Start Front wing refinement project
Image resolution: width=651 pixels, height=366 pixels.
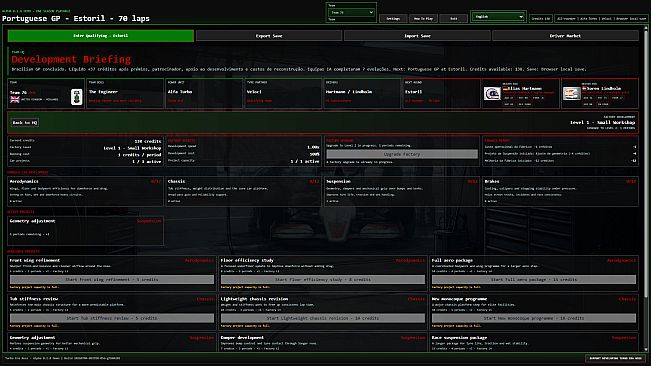coord(112,280)
